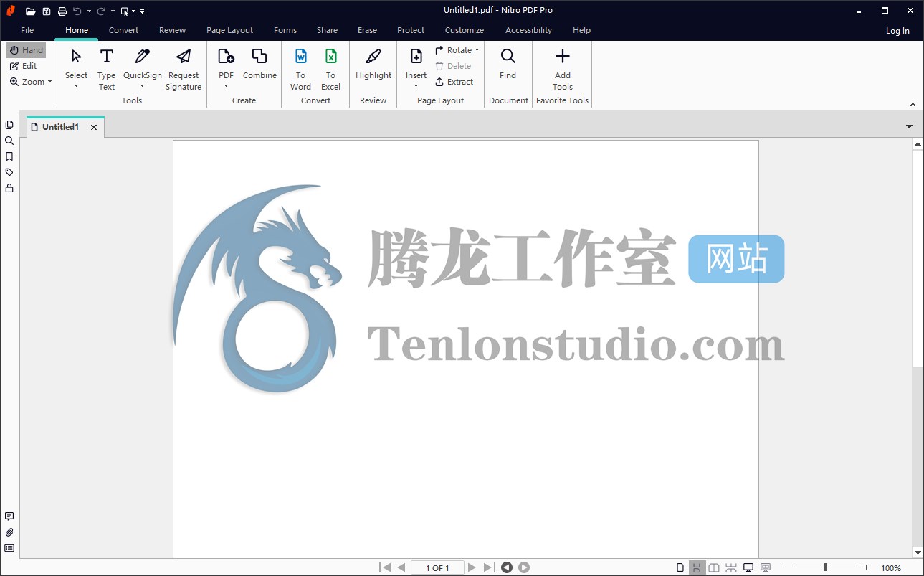924x576 pixels.
Task: Open the Search panel in sidebar
Action: pos(9,141)
